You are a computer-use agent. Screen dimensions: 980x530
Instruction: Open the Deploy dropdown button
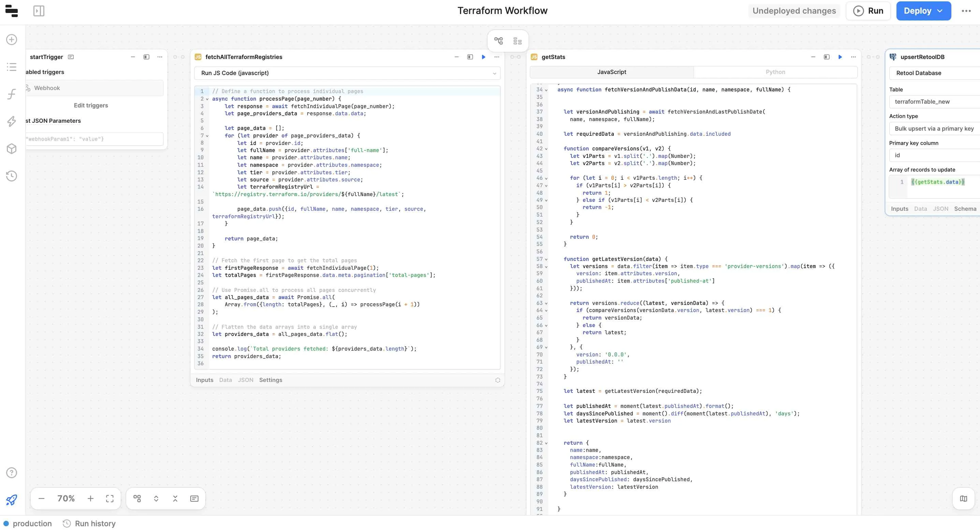point(923,11)
